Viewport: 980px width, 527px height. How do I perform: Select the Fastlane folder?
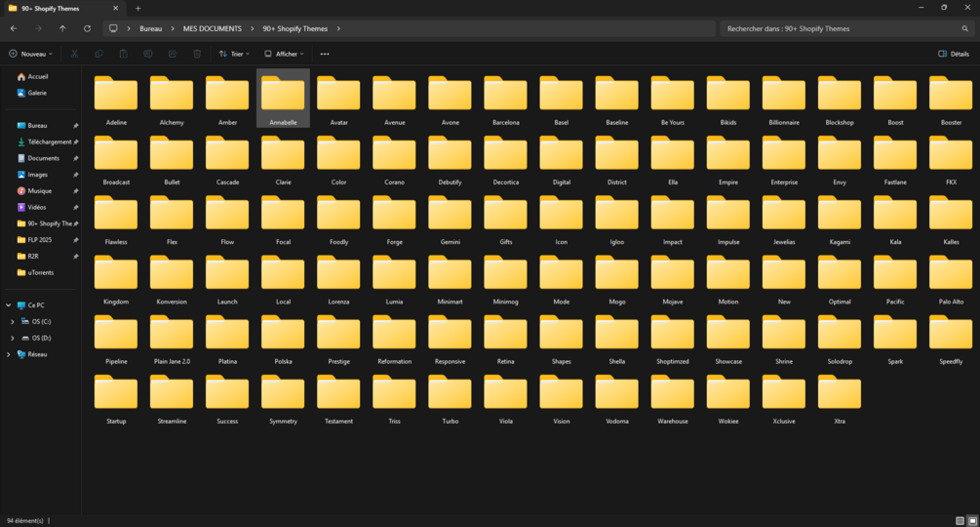[895, 161]
